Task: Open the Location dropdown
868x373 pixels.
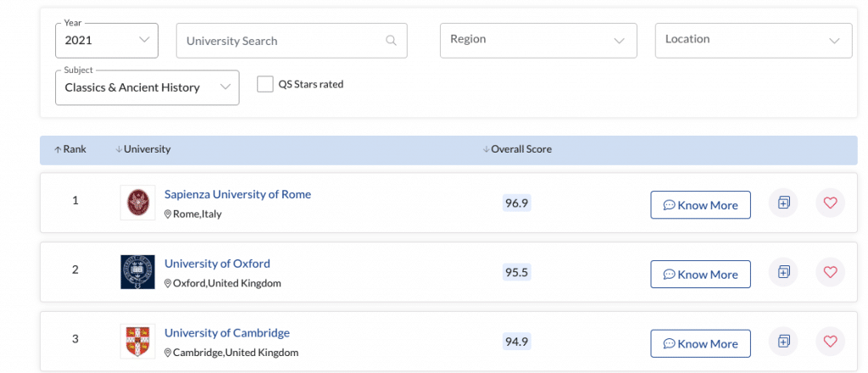Action: [x=754, y=41]
